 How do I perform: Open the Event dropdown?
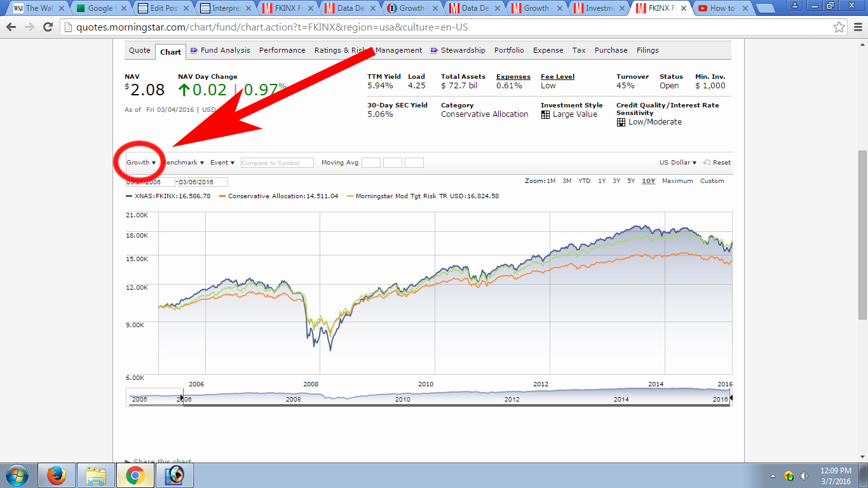point(222,163)
